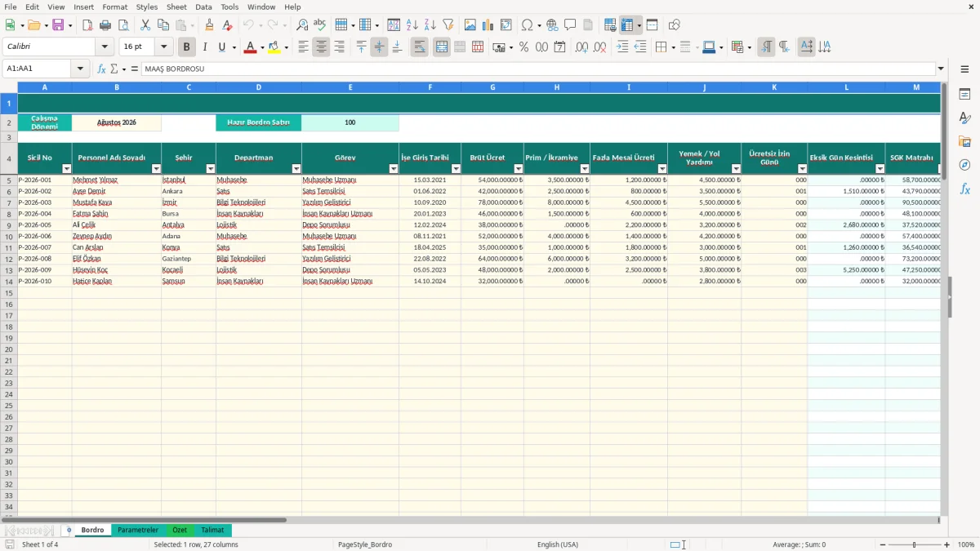The image size is (980, 551).
Task: Toggle Center Horizontally alignment
Action: tap(321, 47)
